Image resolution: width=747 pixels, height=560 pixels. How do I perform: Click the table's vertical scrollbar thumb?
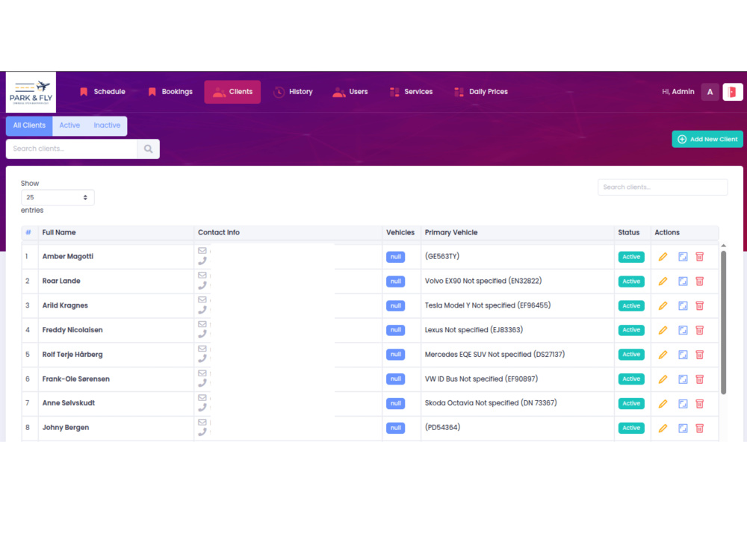tap(724, 323)
